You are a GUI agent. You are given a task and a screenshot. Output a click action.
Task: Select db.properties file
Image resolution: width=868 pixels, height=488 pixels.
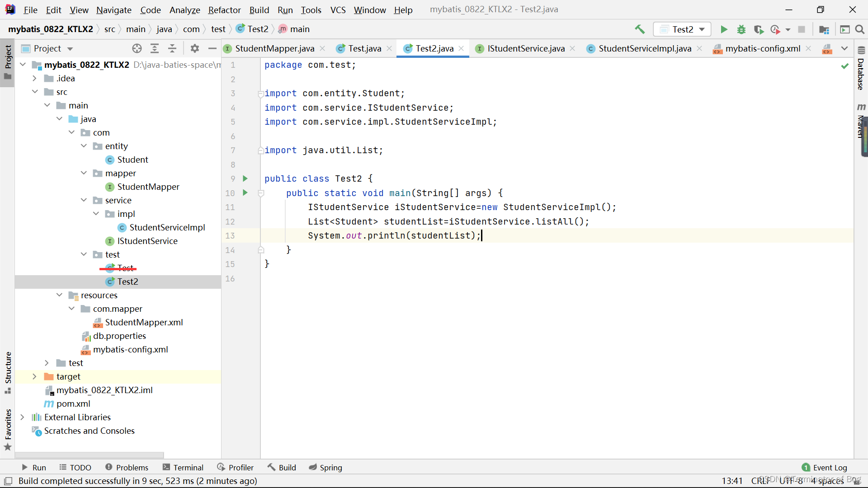click(119, 336)
